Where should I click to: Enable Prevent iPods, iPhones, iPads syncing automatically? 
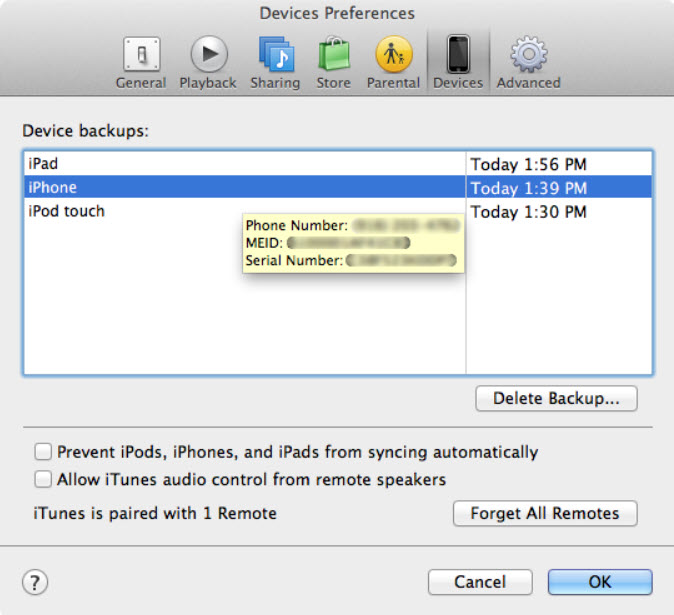pyautogui.click(x=43, y=452)
